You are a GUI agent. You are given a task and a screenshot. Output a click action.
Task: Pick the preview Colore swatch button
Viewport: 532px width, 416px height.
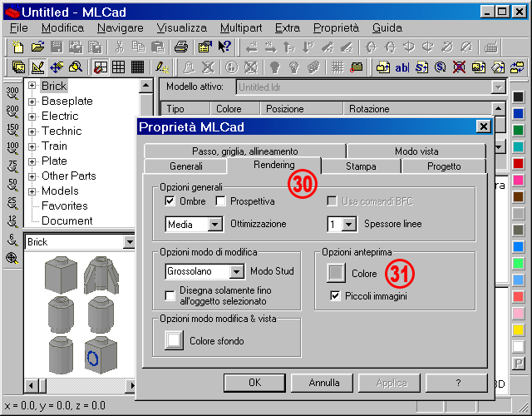[336, 273]
